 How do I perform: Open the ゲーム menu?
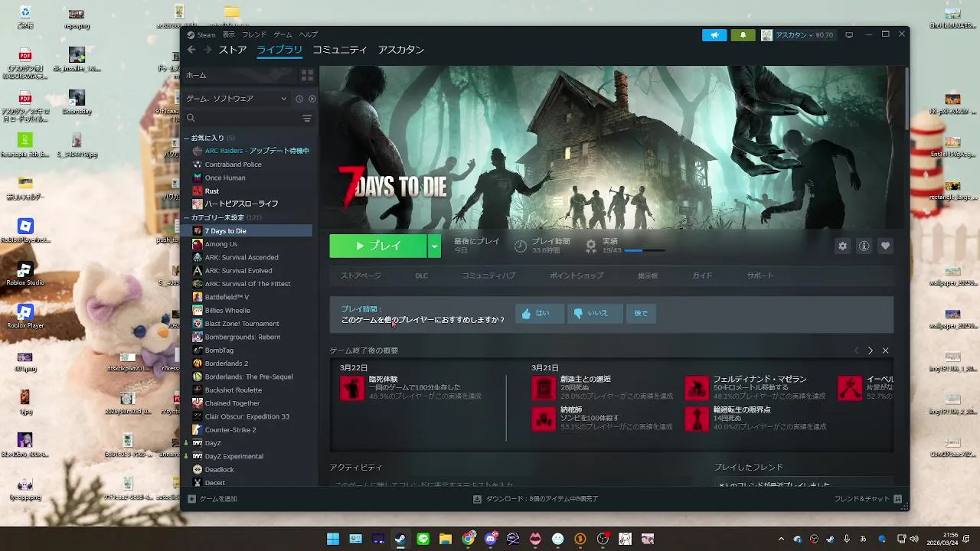(283, 35)
